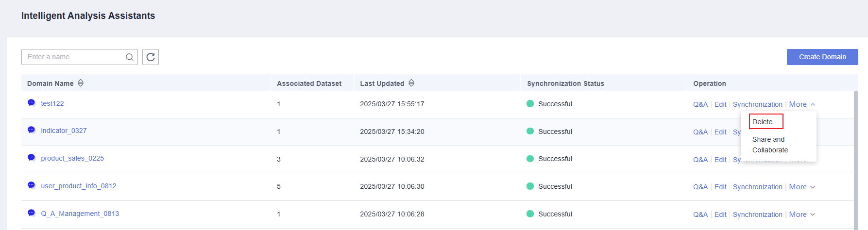
Task: Click timestamp 2025/03/27 15:55:17
Action: (x=392, y=104)
